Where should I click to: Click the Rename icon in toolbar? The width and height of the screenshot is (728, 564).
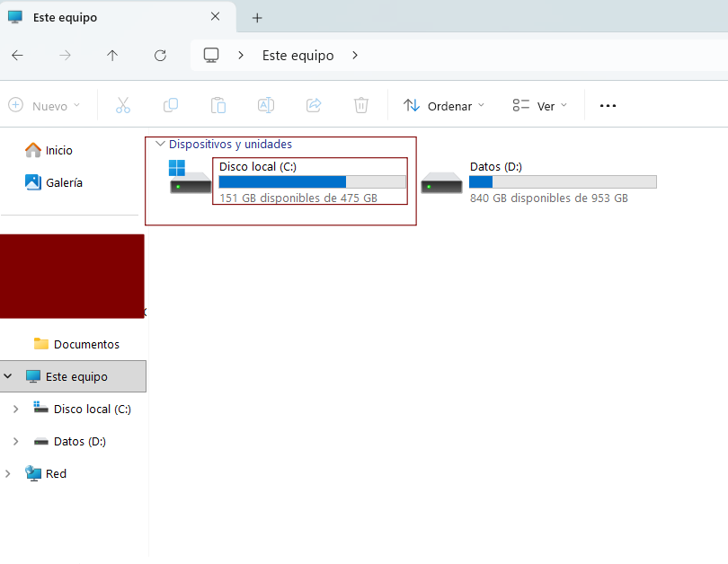(x=266, y=105)
